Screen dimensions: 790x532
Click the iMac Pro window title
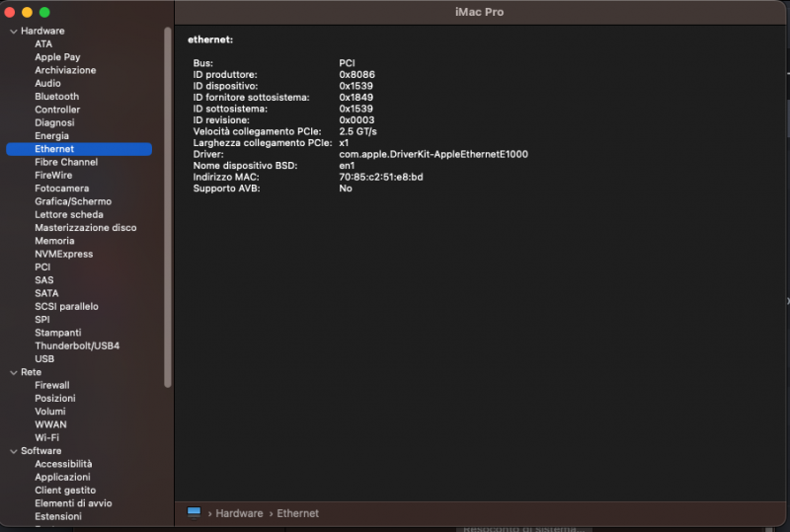point(480,12)
